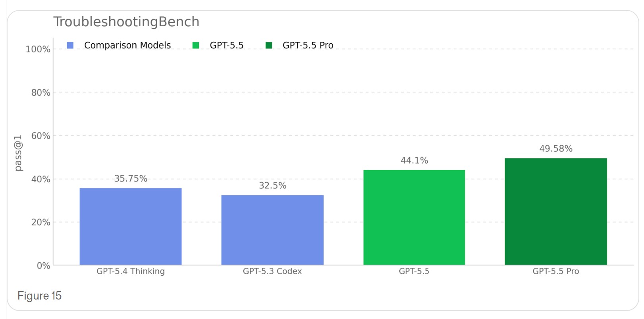
Task: Select the GPT-5.3 Codex blue bar
Action: coord(272,230)
